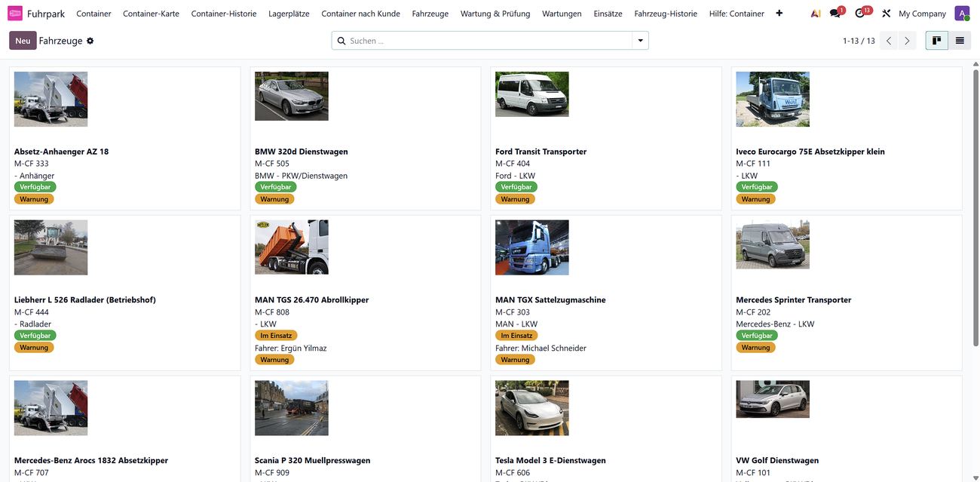Open the AI assistant icon in top bar
Viewport: 980px width, 482px height.
pos(816,14)
